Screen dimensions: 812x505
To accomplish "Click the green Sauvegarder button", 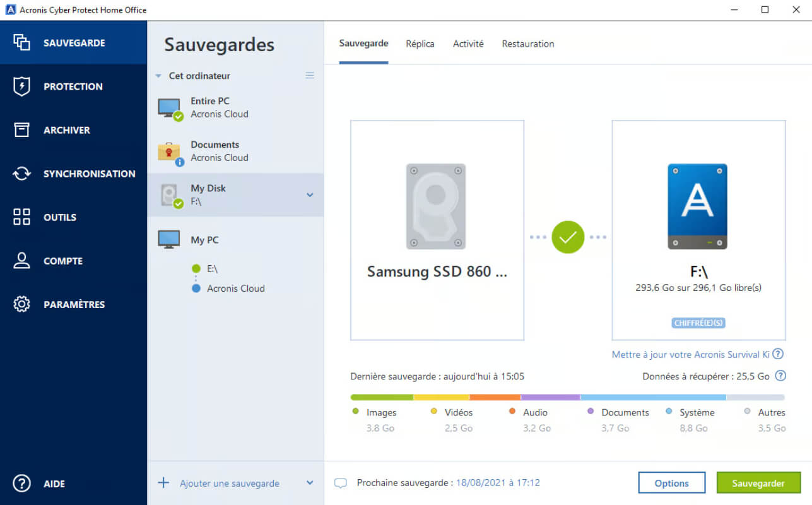I will point(758,483).
